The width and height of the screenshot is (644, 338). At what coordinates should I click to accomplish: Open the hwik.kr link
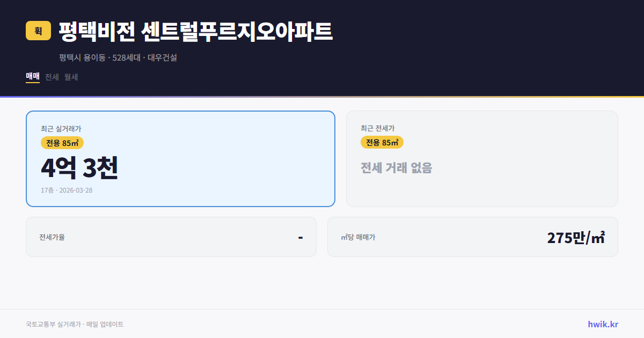(603, 324)
